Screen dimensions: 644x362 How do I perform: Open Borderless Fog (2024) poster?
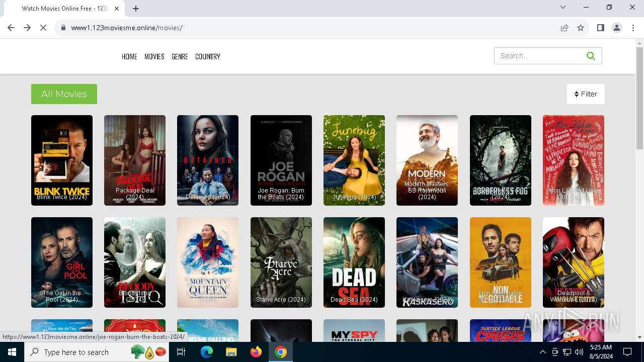click(x=501, y=160)
